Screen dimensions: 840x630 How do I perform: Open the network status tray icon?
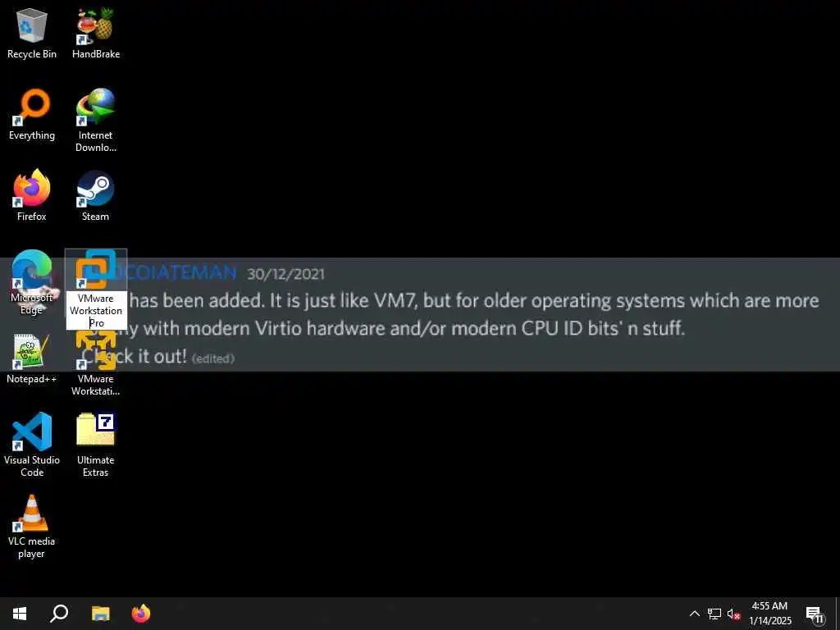tap(714, 614)
